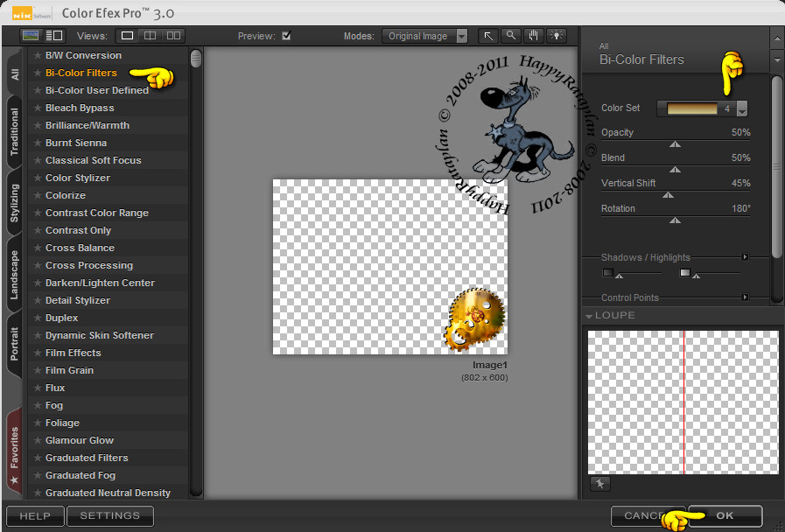
Task: Switch to side-by-side preview view
Action: tap(173, 36)
